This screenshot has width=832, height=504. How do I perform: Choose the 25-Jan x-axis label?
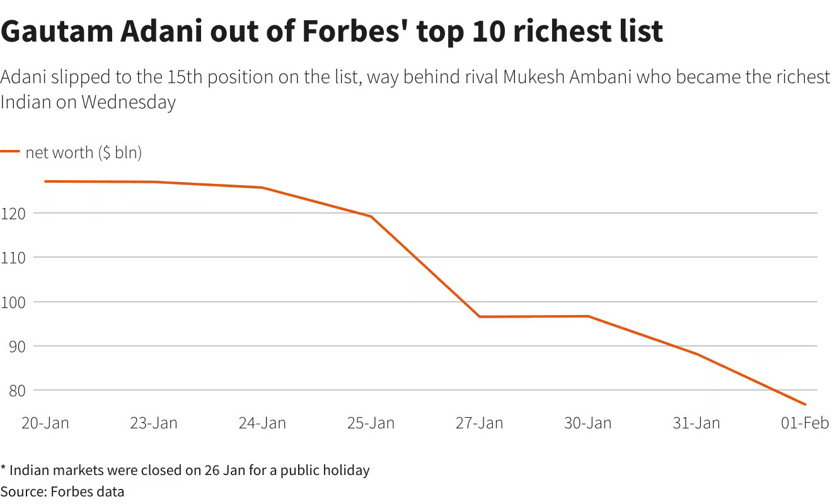[x=371, y=423]
